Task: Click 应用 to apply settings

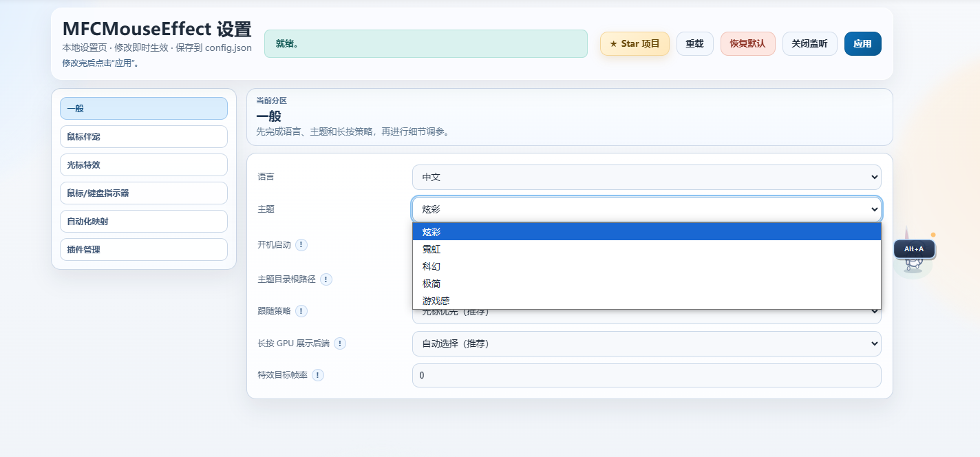Action: (862, 43)
